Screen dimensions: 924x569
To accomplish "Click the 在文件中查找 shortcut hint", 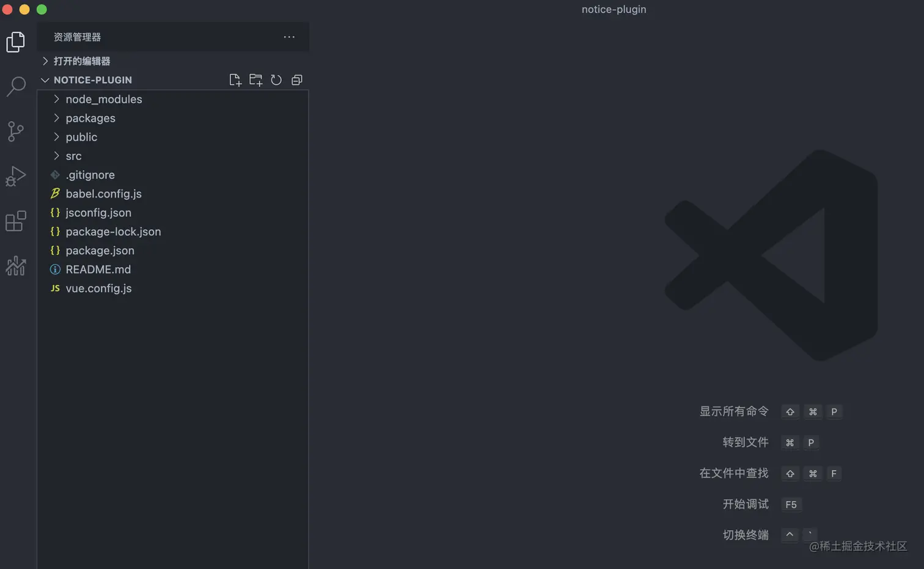I will (x=734, y=473).
